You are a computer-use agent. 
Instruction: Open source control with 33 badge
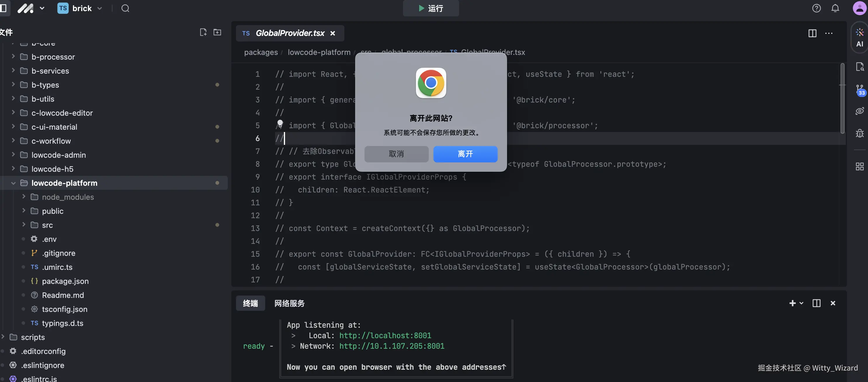pyautogui.click(x=860, y=90)
